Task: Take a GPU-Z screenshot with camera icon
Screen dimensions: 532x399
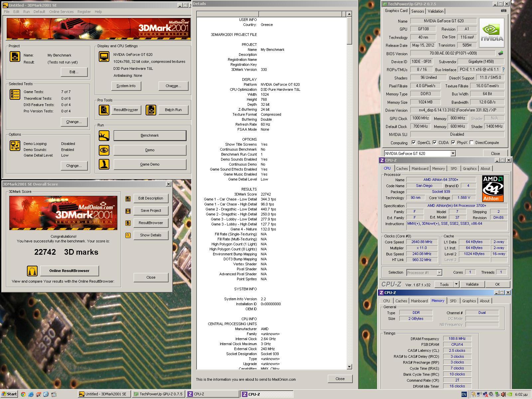Action: pyautogui.click(x=504, y=11)
